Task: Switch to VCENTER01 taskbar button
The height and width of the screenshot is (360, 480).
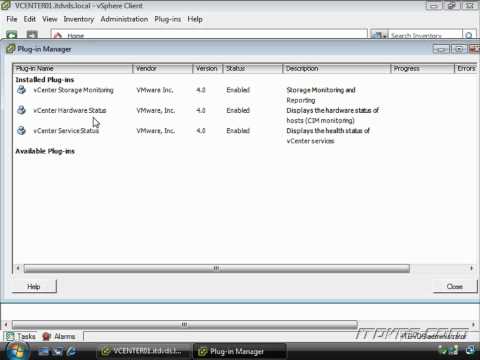Action: [142, 351]
